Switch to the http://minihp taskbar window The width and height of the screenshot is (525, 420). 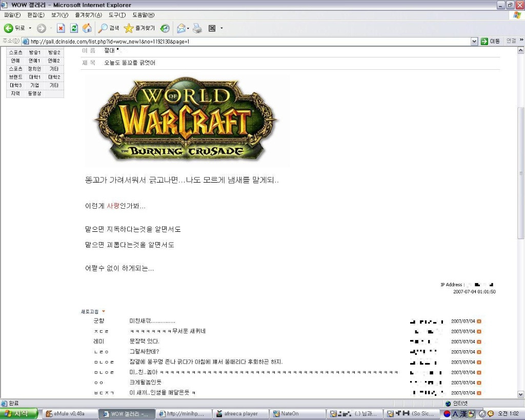pos(184,414)
